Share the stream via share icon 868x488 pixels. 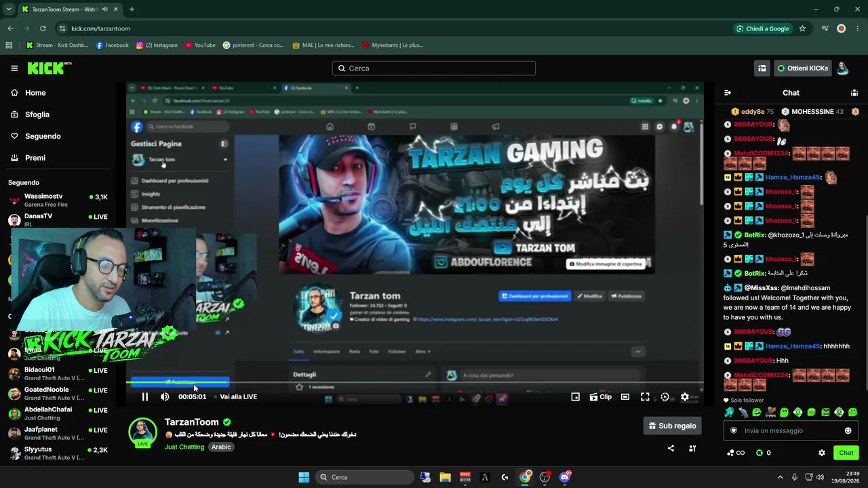[x=671, y=448]
